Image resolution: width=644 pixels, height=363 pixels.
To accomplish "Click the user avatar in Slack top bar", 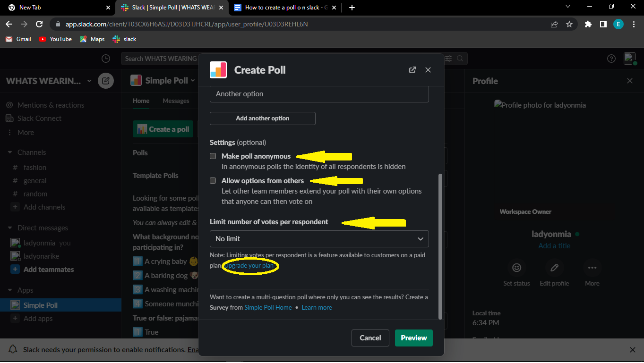I will coord(630,59).
